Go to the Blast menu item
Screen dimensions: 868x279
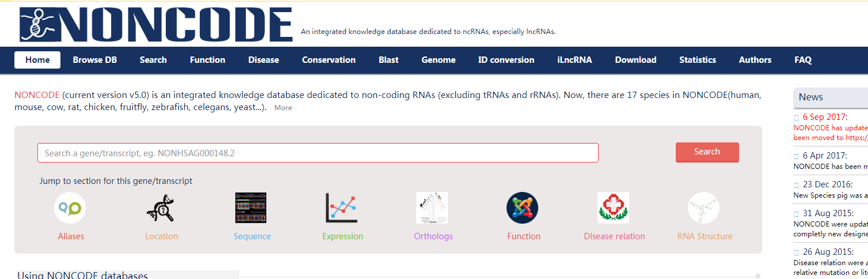[x=389, y=60]
